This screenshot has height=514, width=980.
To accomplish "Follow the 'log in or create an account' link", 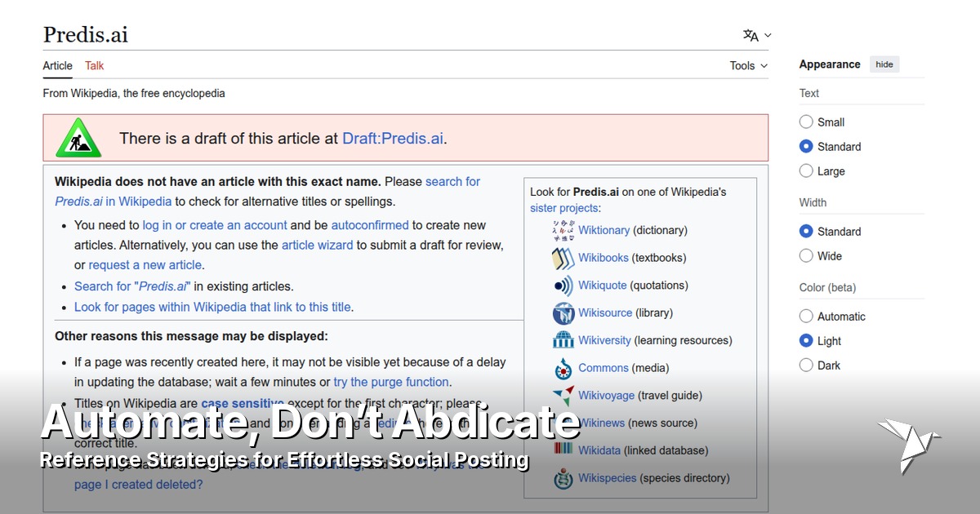I will point(215,225).
